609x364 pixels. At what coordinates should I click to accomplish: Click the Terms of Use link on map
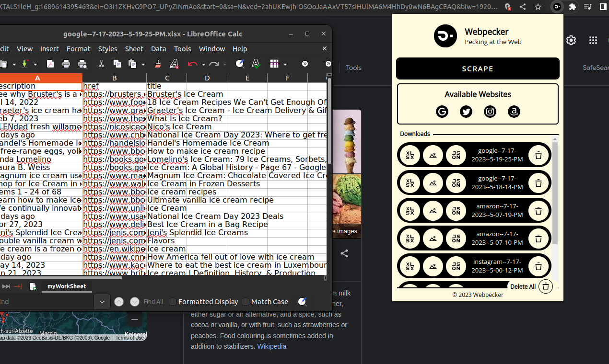tap(129, 338)
